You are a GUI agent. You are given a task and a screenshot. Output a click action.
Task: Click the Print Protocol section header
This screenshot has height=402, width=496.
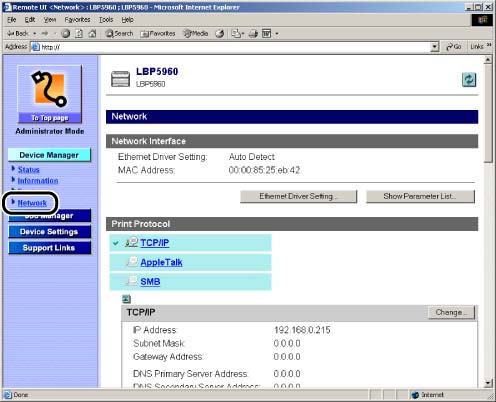(x=292, y=224)
